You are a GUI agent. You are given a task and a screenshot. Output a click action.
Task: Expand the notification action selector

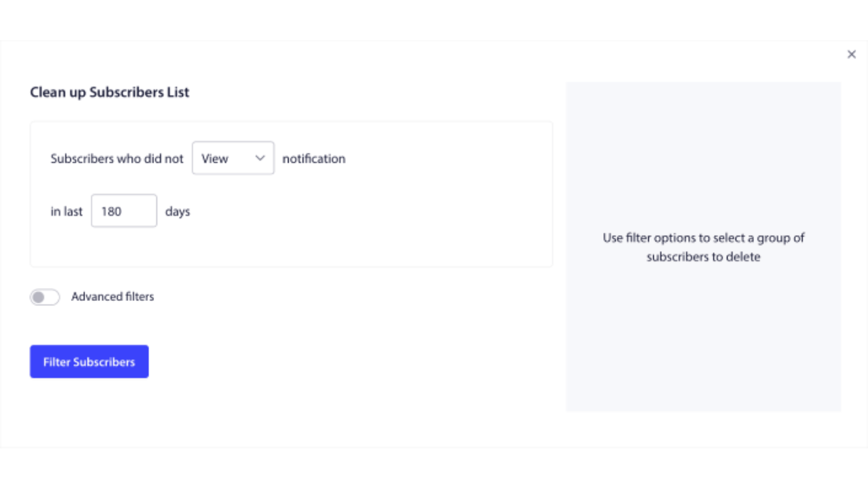pos(233,158)
